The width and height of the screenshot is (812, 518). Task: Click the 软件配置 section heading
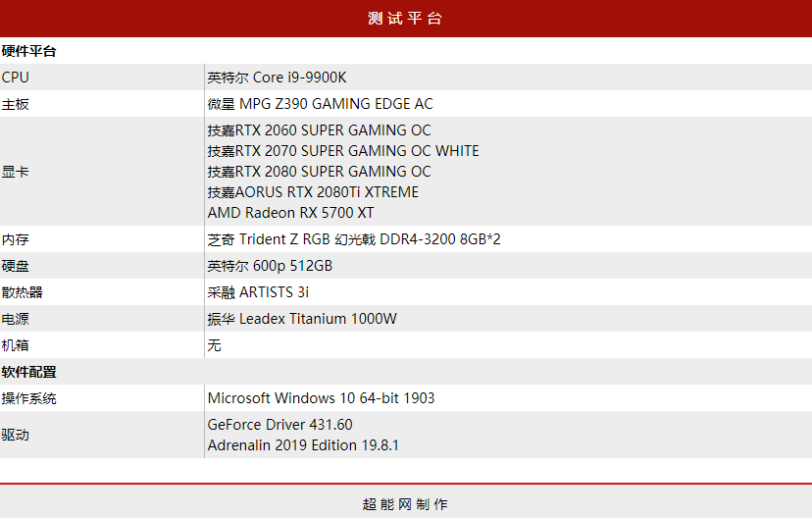(x=28, y=372)
